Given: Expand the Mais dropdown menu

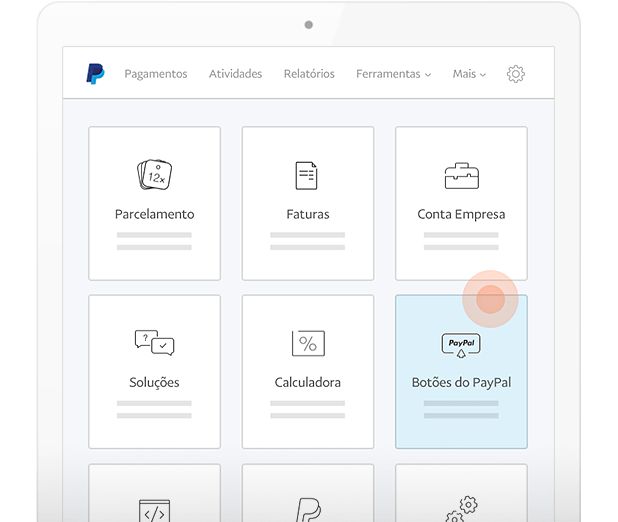Looking at the screenshot, I should [468, 74].
